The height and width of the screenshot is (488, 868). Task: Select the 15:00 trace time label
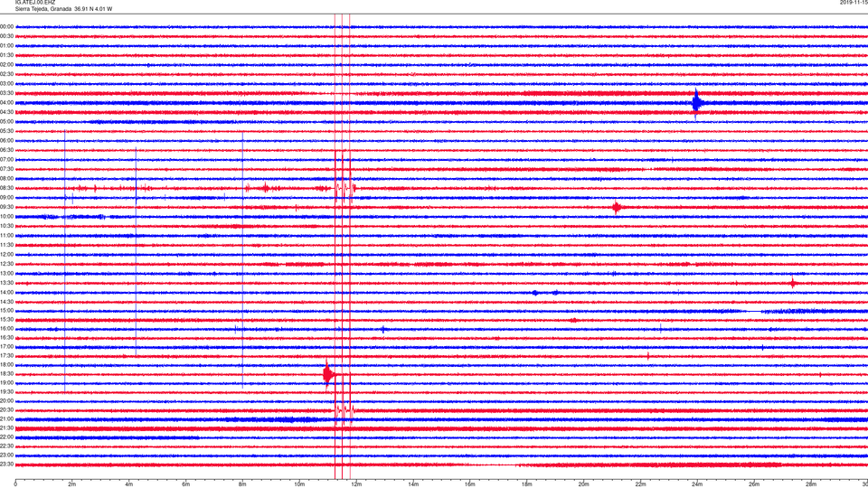point(7,310)
